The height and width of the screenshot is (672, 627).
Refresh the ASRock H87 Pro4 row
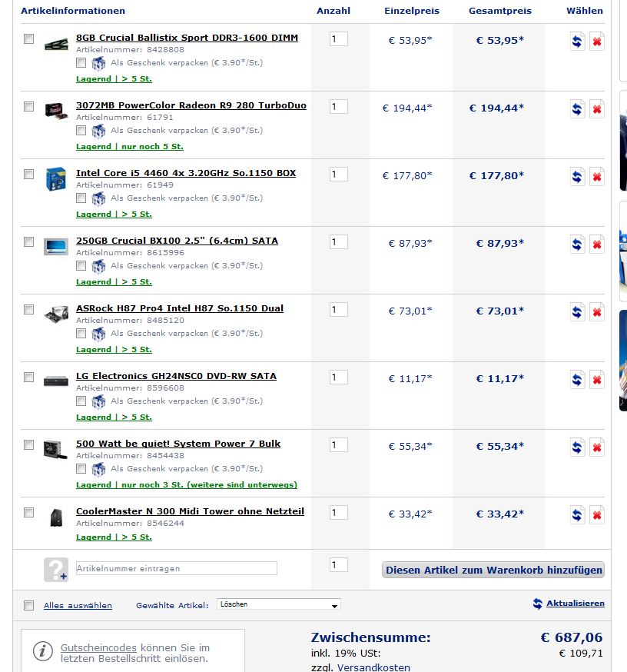point(577,312)
